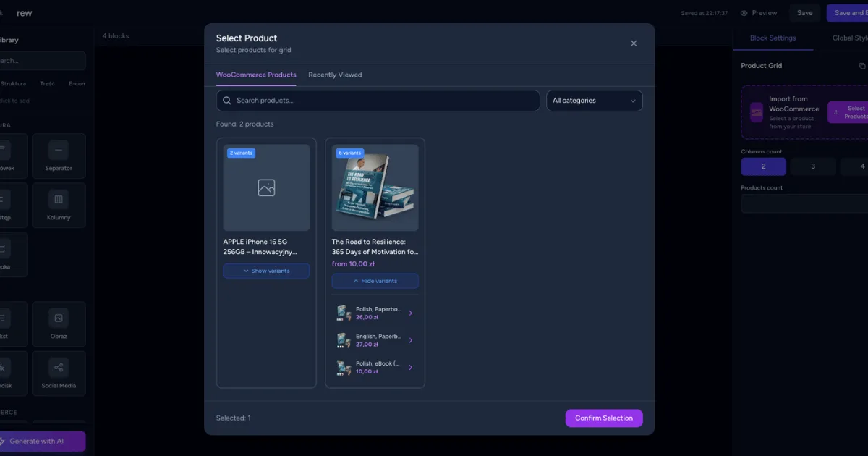Click the Polish Paperback variant thumbnail
The height and width of the screenshot is (456, 868).
[344, 313]
